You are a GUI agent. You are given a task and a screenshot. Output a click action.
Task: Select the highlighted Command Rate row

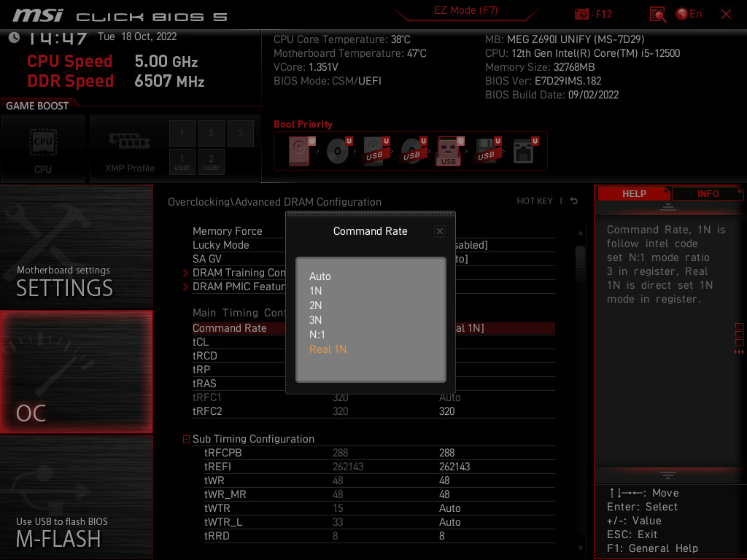tap(373, 328)
